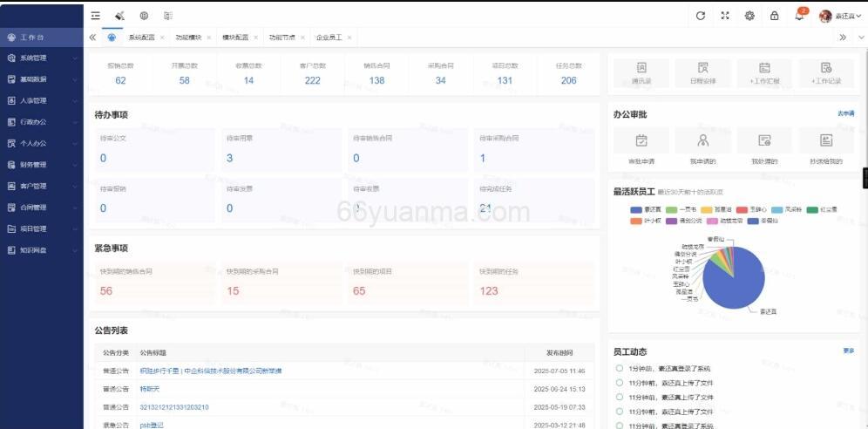Screen dimensions: 868x429
Task: Open 审批申请 approval request icon
Action: coord(641,140)
